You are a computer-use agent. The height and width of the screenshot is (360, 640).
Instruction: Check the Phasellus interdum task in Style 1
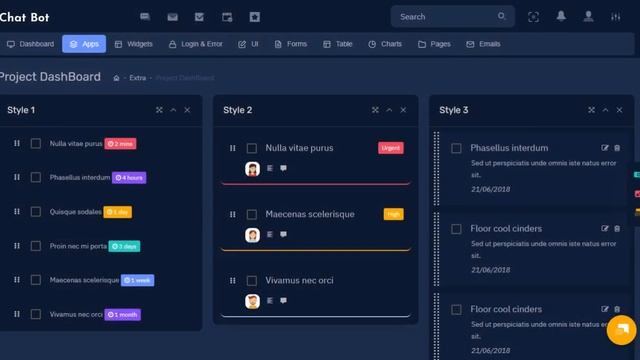click(x=36, y=177)
